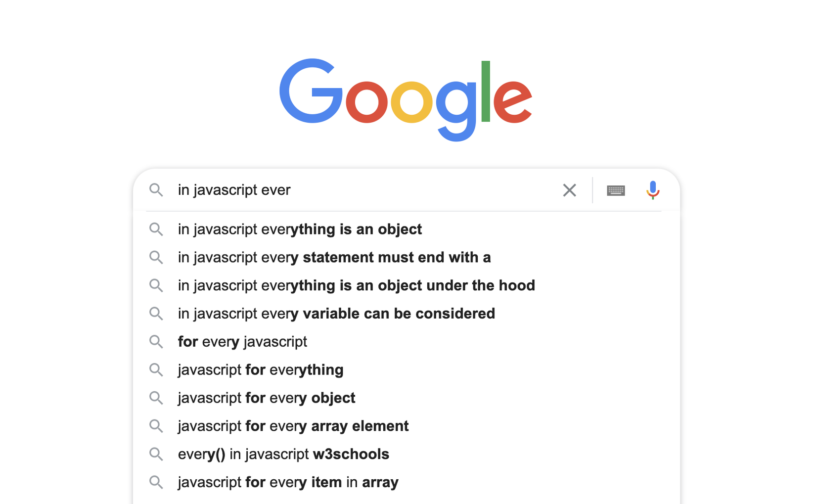Viewport: 816px width, 504px height.
Task: Select suggestion "in javascript everything is an object"
Action: click(x=300, y=229)
